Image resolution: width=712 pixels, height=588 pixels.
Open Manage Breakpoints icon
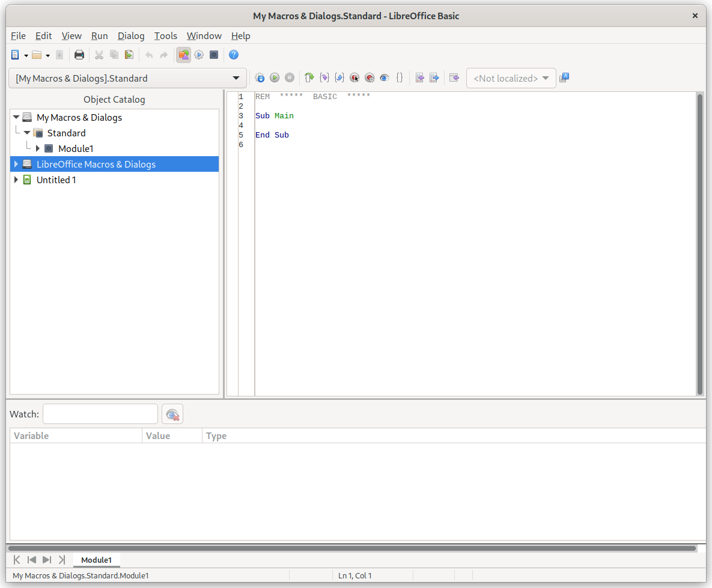click(370, 77)
